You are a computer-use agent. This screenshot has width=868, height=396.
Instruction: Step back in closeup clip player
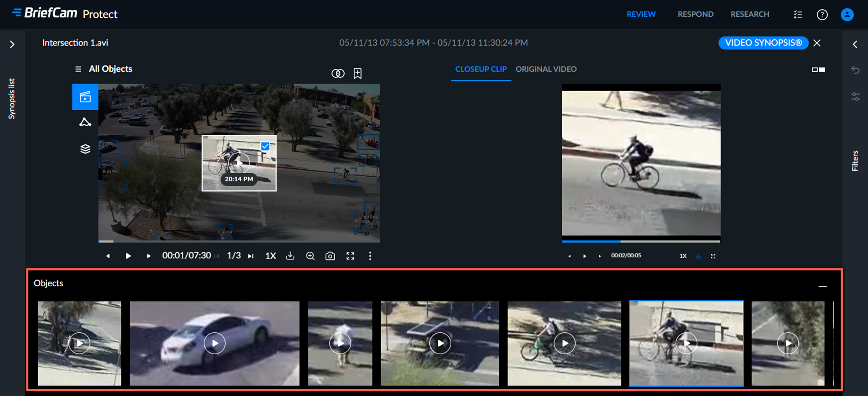click(x=570, y=256)
